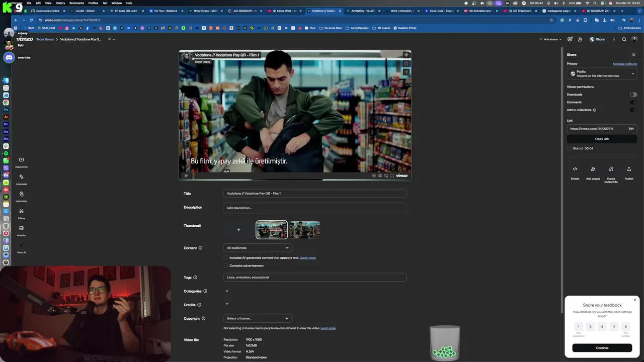Open the All audiences content dropdown
Viewport: 644px width, 362px height.
[258, 248]
